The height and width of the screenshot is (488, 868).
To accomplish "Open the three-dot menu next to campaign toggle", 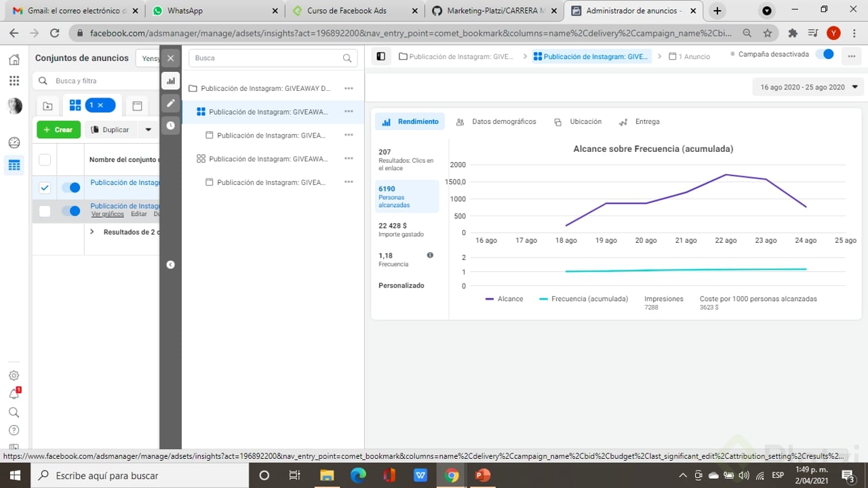I will 851,56.
